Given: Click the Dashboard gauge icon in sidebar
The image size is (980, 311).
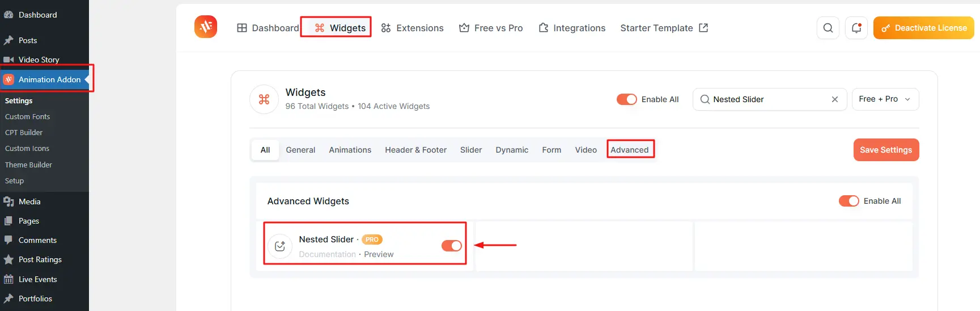Looking at the screenshot, I should 9,15.
